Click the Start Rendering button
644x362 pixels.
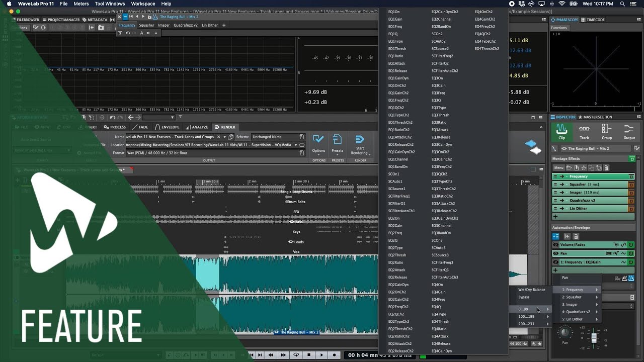(360, 145)
